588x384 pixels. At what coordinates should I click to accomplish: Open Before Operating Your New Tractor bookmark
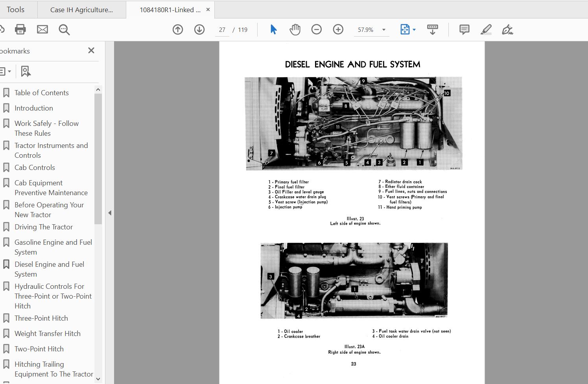[x=49, y=210]
